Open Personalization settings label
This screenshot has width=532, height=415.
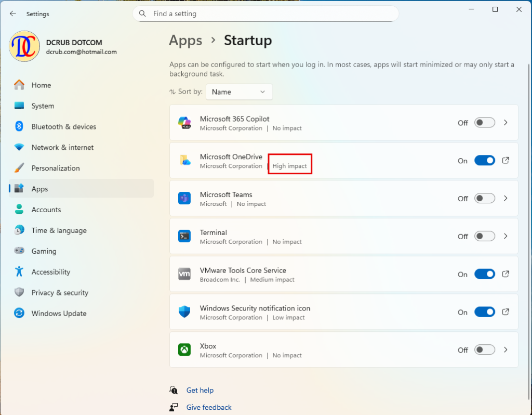coord(56,168)
